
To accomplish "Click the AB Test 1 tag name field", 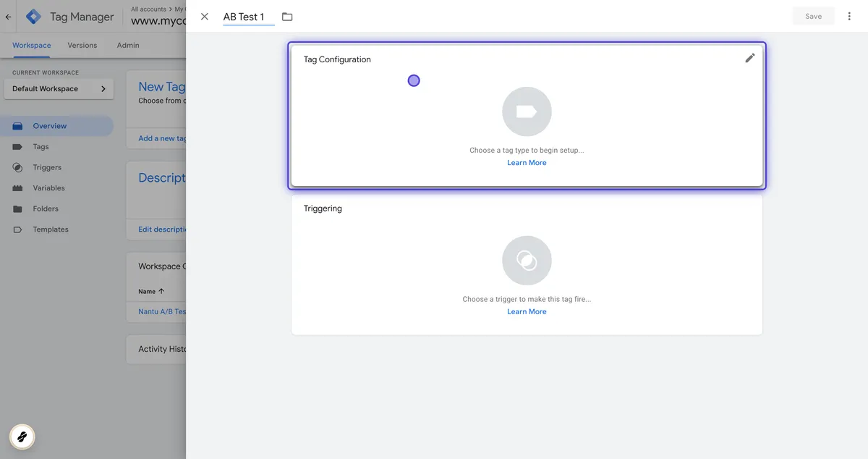I will click(248, 17).
